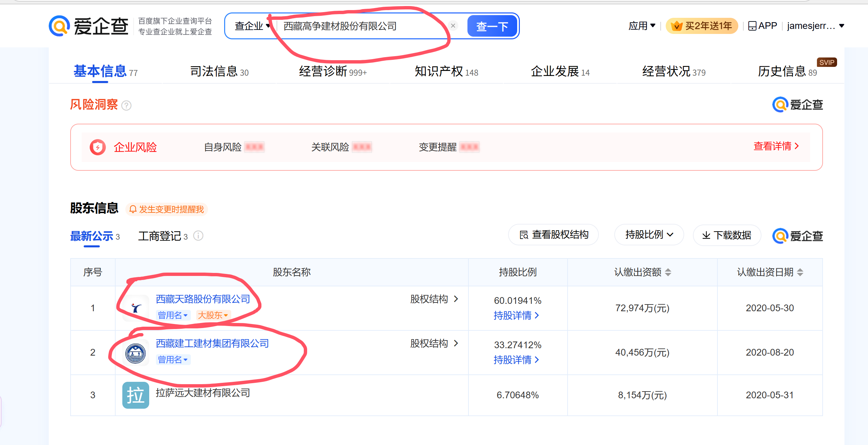Expand 曾用名 tag under 西藏天路股份有限公司
The width and height of the screenshot is (868, 445).
[x=173, y=315]
